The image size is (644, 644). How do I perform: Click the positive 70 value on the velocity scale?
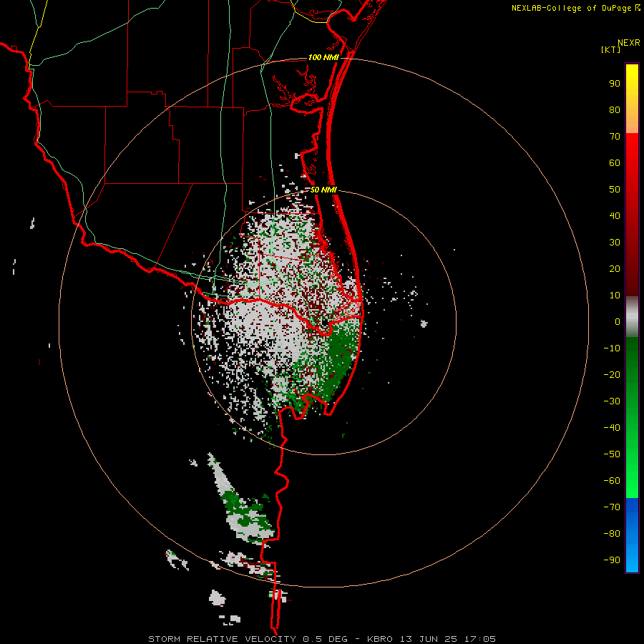pyautogui.click(x=615, y=137)
